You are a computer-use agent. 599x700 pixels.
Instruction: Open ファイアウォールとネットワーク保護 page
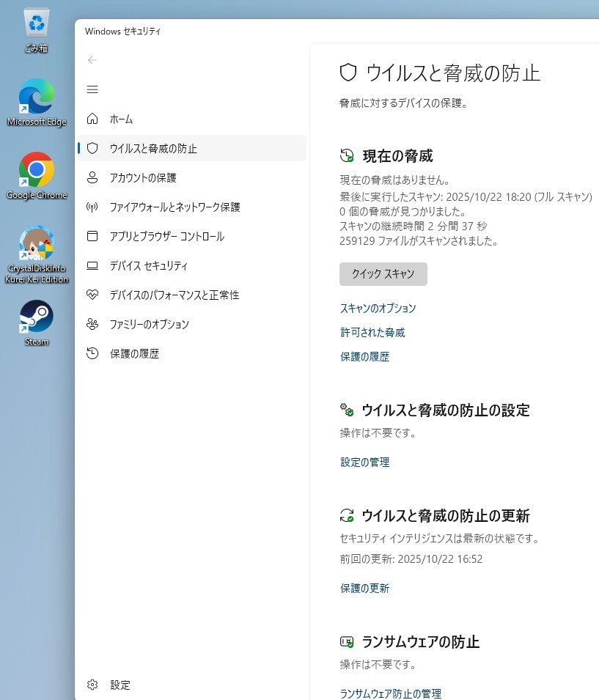pyautogui.click(x=174, y=207)
